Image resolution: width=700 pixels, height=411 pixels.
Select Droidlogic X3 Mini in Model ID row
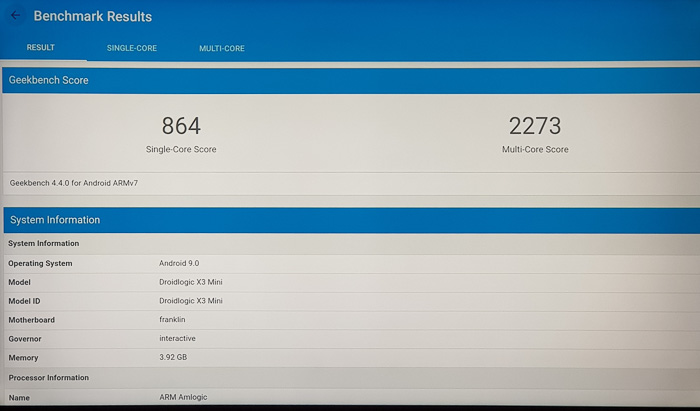point(191,301)
